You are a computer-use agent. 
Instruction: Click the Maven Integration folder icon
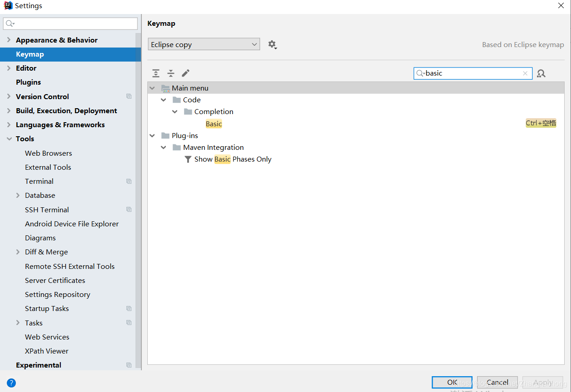177,148
